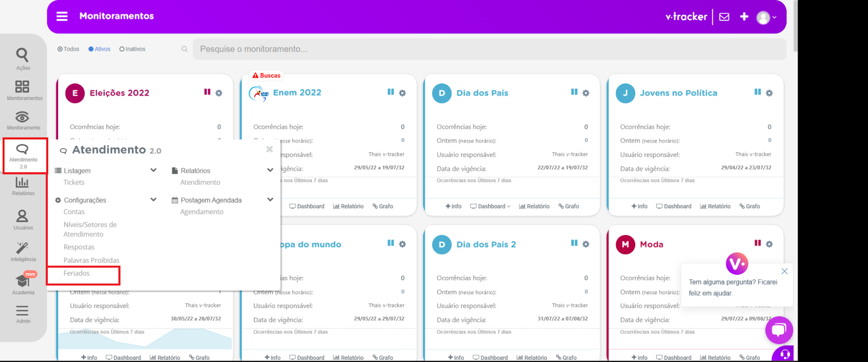868x362 pixels.
Task: Open Atendimento under Relatórios
Action: (200, 183)
